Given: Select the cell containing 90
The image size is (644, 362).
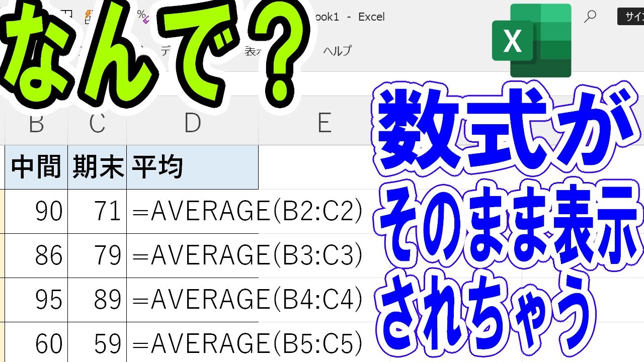Looking at the screenshot, I should tap(36, 212).
